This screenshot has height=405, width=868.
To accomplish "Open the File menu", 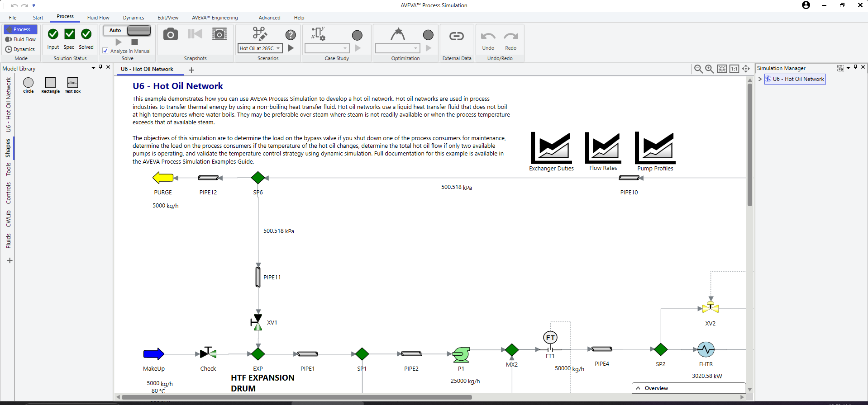I will coord(13,18).
